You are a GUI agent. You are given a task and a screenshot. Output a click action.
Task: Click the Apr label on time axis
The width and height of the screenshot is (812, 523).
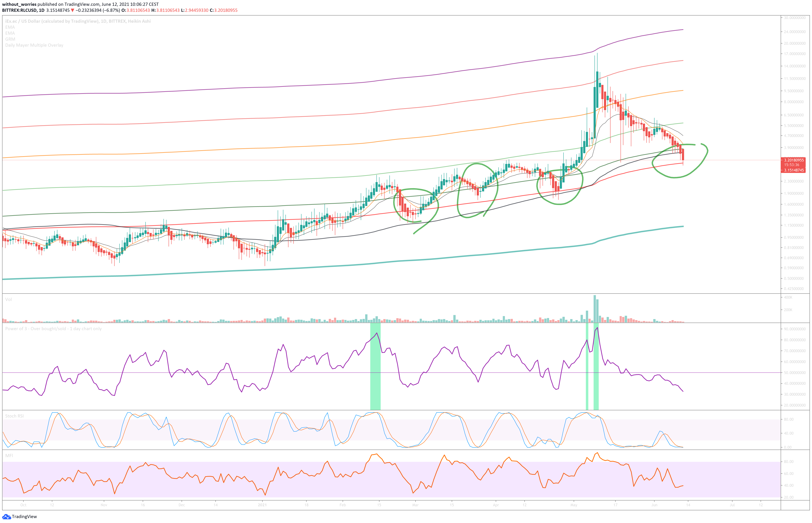[x=496, y=505]
